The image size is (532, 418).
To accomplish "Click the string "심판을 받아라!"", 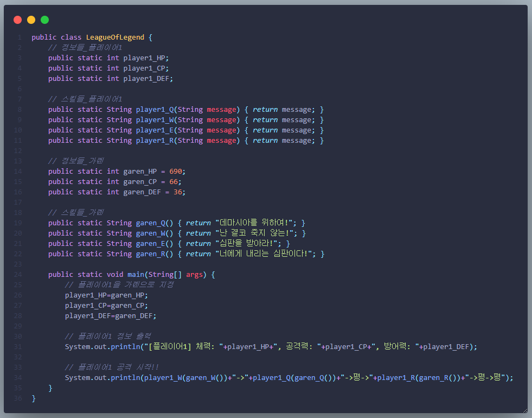I will pos(246,243).
